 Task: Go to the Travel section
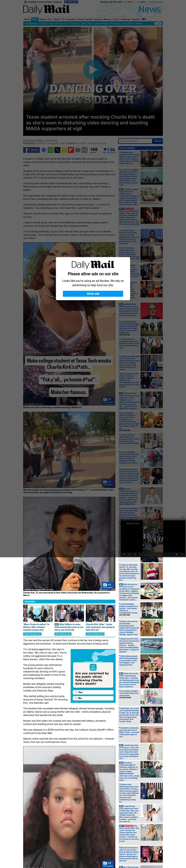click(x=116, y=19)
